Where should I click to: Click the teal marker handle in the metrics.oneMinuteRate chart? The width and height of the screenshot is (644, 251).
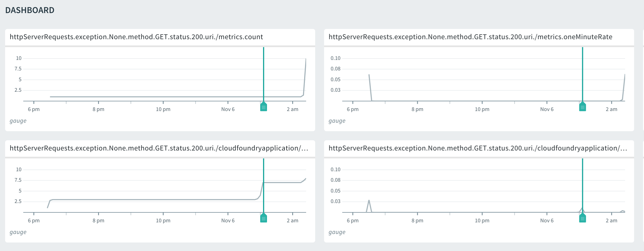pos(582,107)
